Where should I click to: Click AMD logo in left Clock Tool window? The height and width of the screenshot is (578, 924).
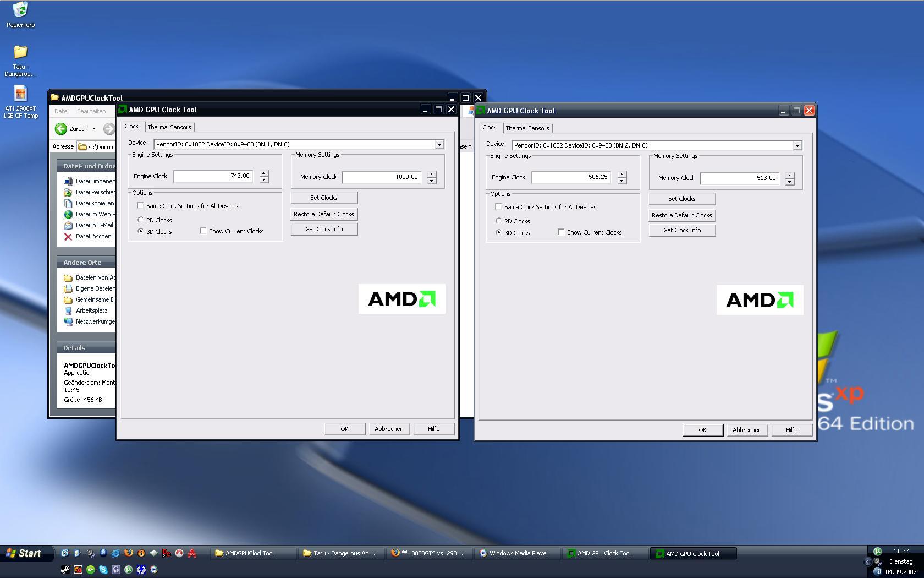[402, 299]
